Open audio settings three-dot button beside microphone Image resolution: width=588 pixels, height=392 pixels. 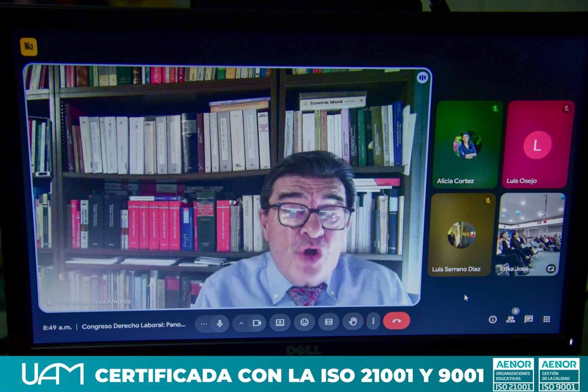point(204,324)
